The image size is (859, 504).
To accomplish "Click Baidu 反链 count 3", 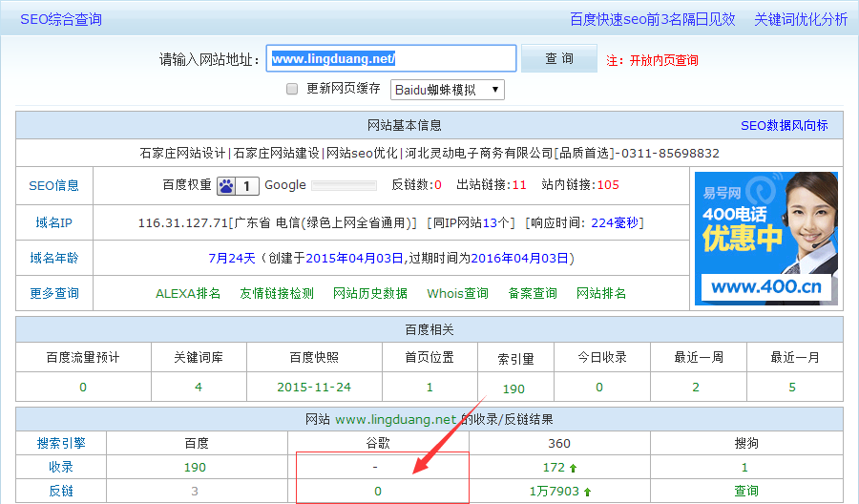I will (x=195, y=492).
